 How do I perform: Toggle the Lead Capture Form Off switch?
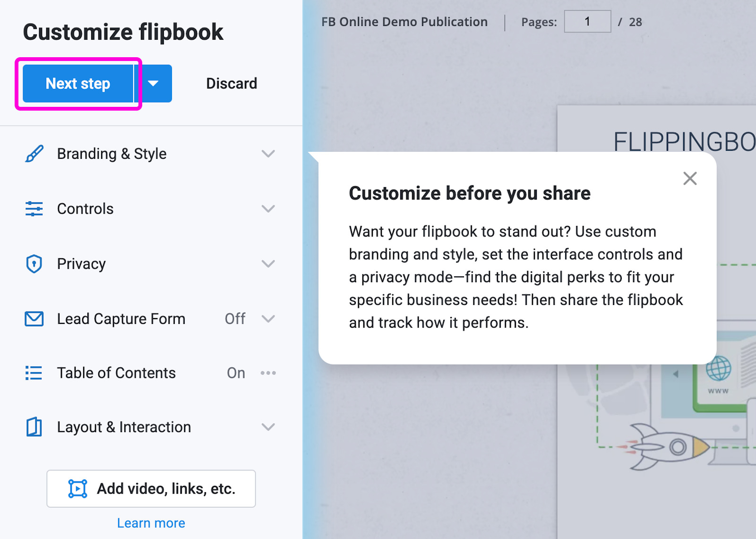pos(235,318)
